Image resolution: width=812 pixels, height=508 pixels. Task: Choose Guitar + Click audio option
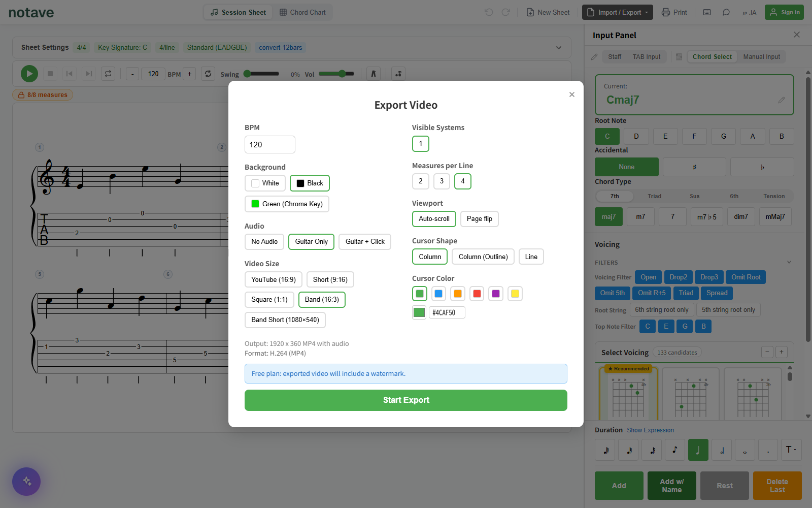tap(365, 242)
